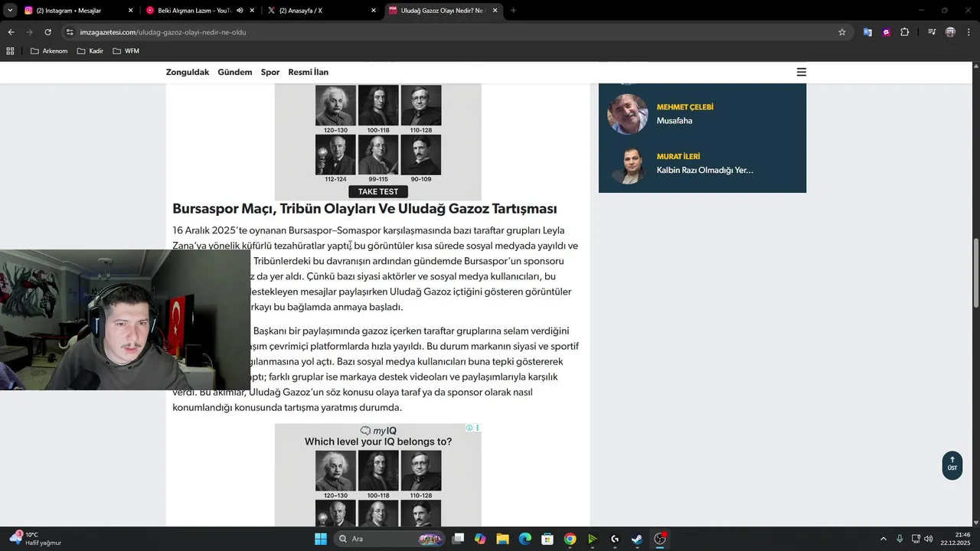Click the myIQ 'Which level your IQ' ad

[x=378, y=474]
